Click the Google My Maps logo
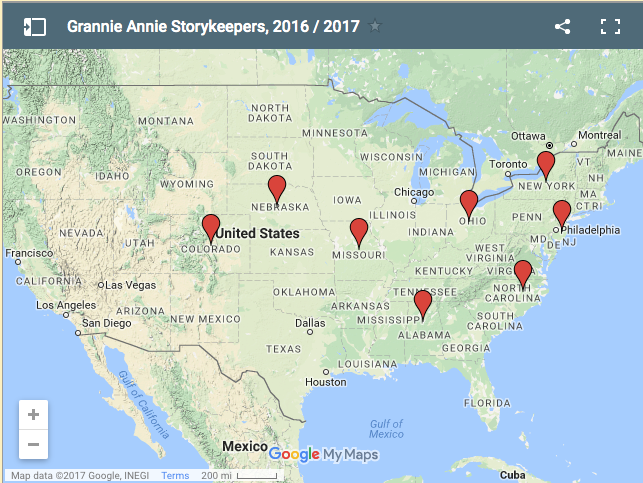This screenshot has height=483, width=643. pos(324,454)
